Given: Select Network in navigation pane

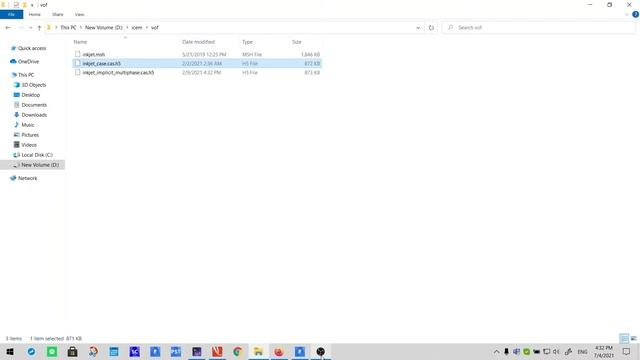Looking at the screenshot, I should tap(27, 178).
